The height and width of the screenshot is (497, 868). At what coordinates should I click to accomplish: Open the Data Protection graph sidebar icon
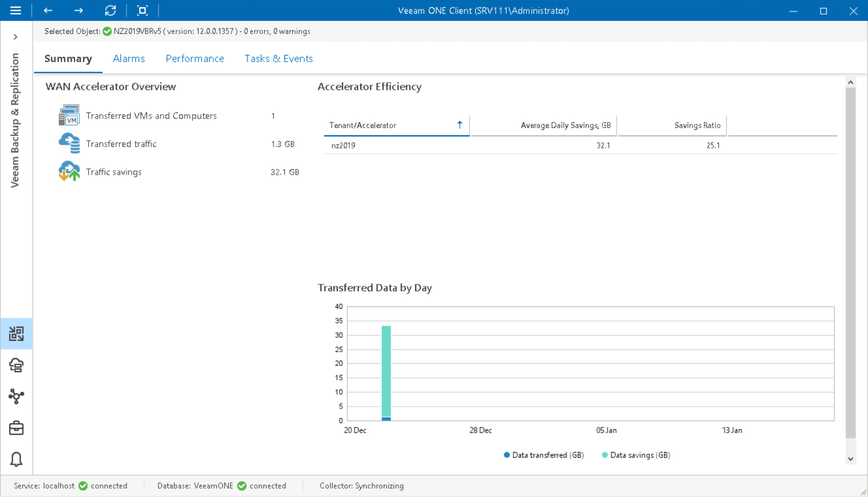coord(16,396)
